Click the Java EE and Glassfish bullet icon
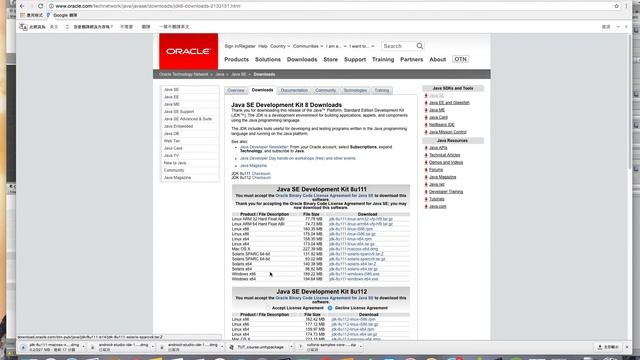The height and width of the screenshot is (360, 640). (426, 103)
